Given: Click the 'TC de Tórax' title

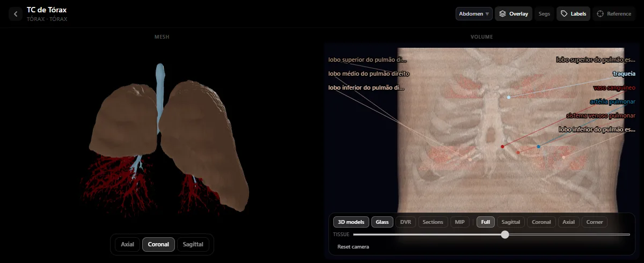Looking at the screenshot, I should 47,10.
